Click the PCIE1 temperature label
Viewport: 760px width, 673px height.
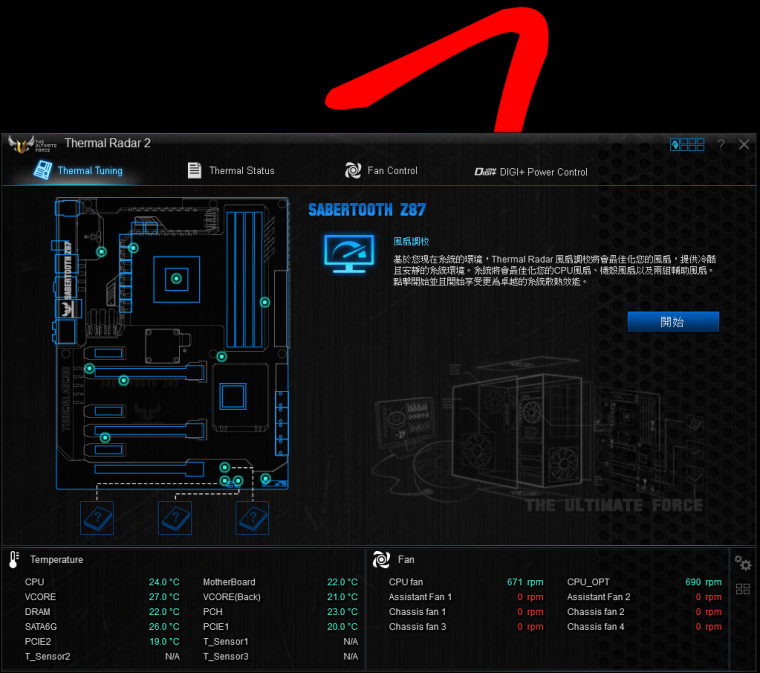[216, 627]
